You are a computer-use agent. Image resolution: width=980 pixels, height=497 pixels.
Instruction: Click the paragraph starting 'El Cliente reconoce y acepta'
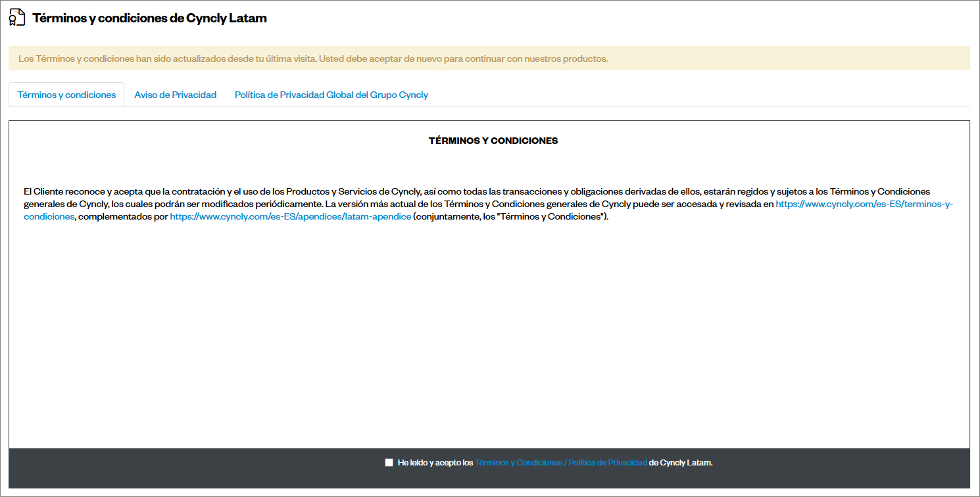coord(489,204)
